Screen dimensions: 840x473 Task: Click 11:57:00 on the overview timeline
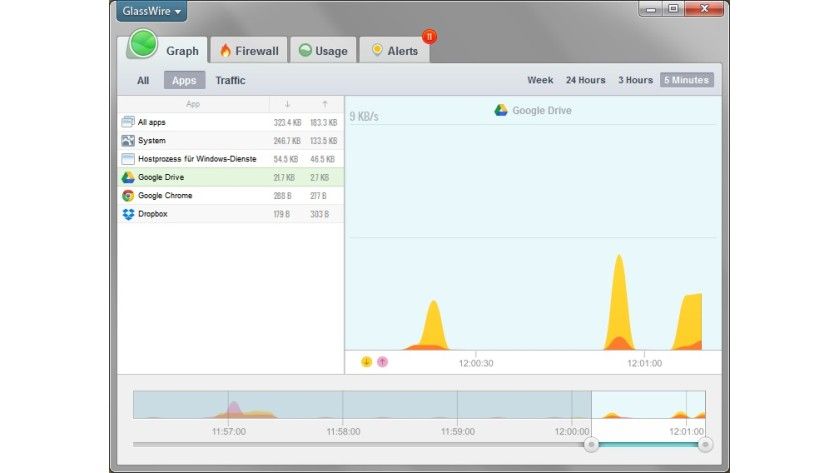[229, 431]
